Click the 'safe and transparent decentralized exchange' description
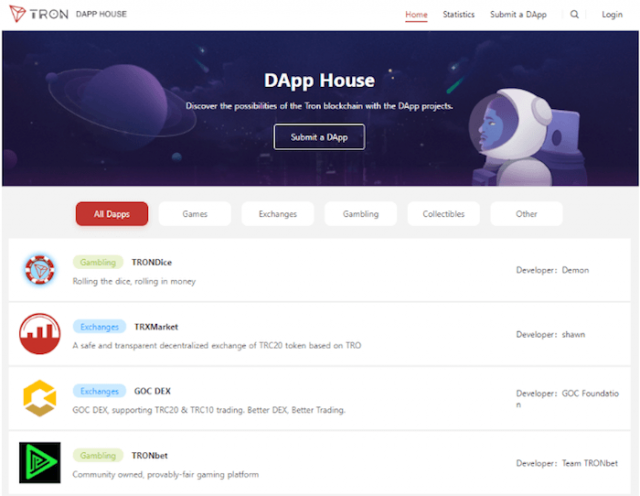Image resolution: width=640 pixels, height=496 pixels. click(217, 345)
